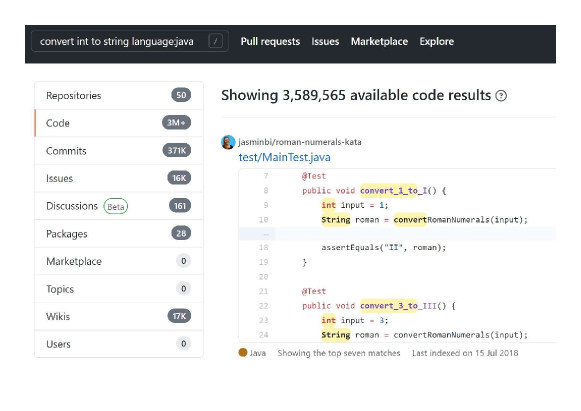This screenshot has width=581, height=411.
Task: Click jasminbi user avatar
Action: point(228,142)
